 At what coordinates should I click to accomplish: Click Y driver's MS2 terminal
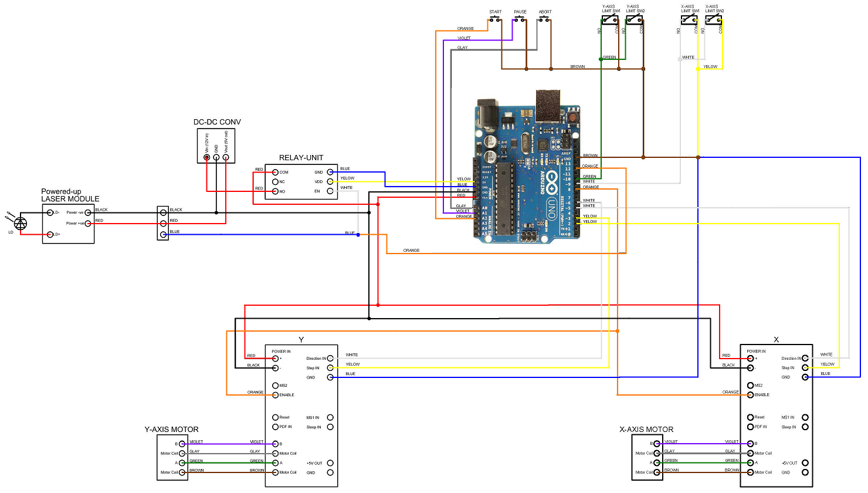point(275,386)
